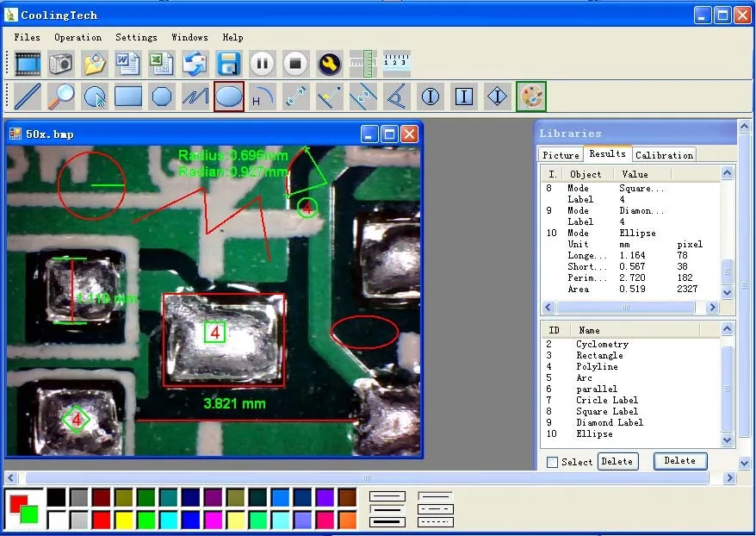Open the Operation menu

point(78,37)
